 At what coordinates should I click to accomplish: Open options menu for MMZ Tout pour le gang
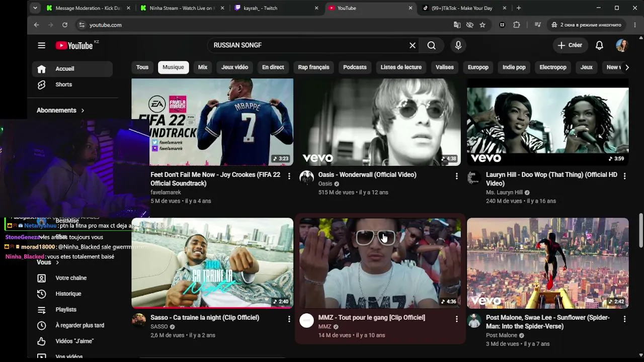(x=456, y=319)
